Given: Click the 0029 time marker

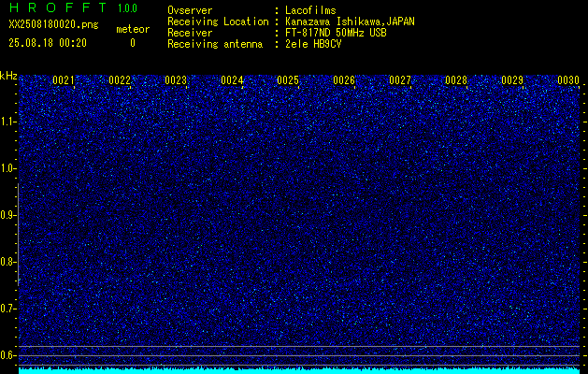Looking at the screenshot, I should (512, 80).
